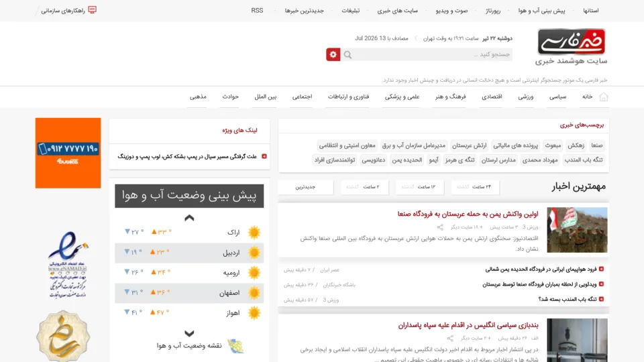The height and width of the screenshot is (362, 644).
Task: Click the ارتش عربستان news tag
Action: click(x=469, y=145)
